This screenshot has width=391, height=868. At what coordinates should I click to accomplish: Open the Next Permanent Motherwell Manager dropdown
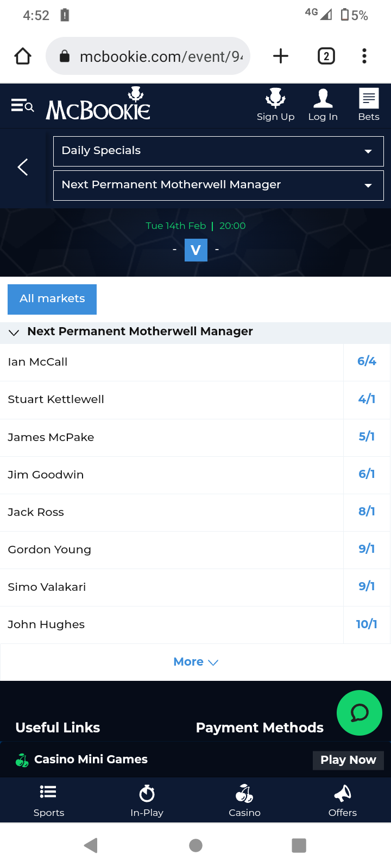point(218,185)
